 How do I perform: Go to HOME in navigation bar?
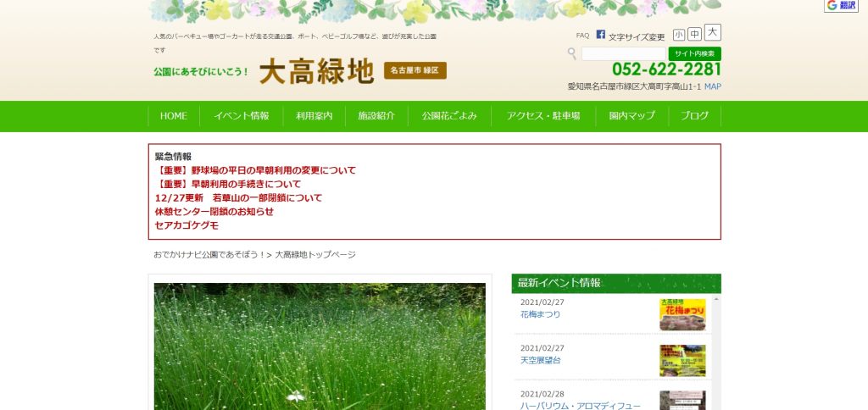pos(174,116)
